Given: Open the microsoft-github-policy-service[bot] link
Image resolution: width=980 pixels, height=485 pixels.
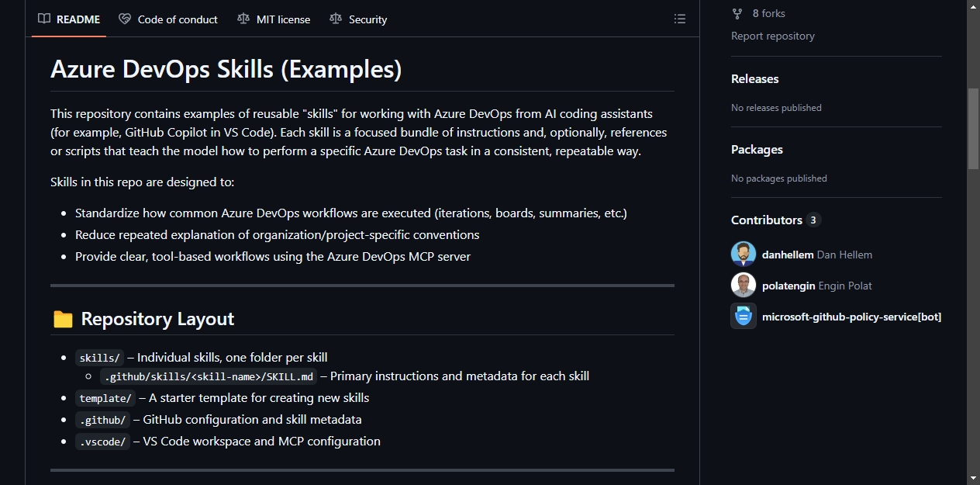Looking at the screenshot, I should pyautogui.click(x=851, y=317).
